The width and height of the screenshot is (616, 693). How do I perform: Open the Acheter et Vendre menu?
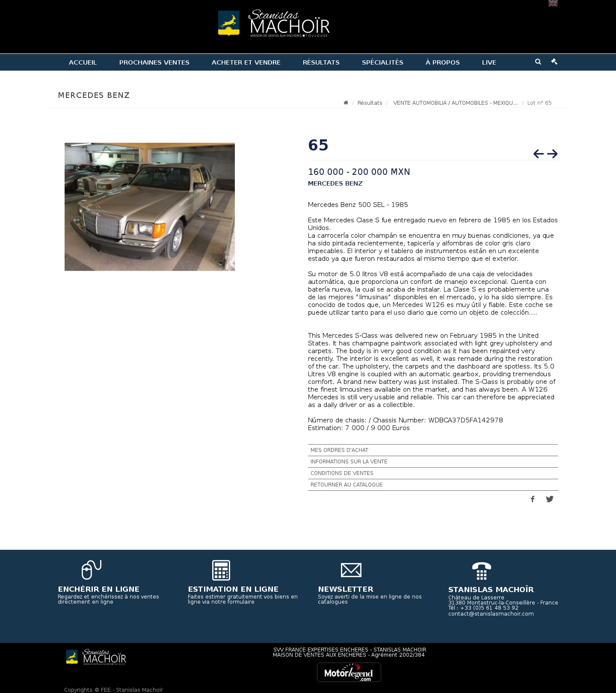(x=246, y=62)
